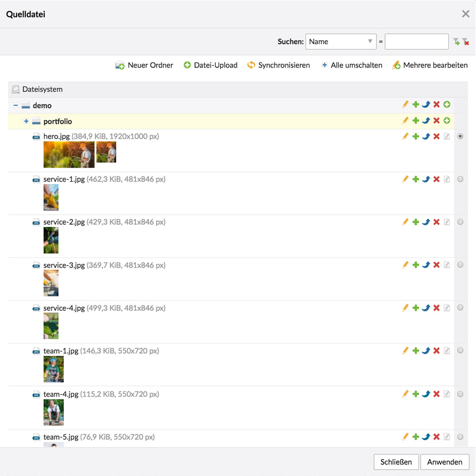Choose the service-4.jpg radio button
This screenshot has width=476, height=476.
tap(460, 307)
